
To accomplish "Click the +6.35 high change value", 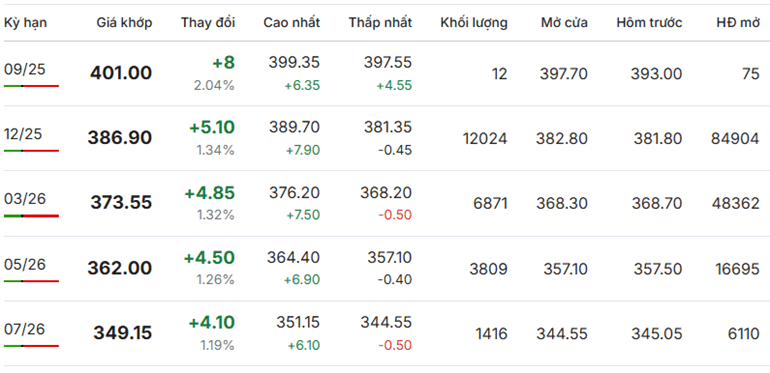I will point(302,85).
